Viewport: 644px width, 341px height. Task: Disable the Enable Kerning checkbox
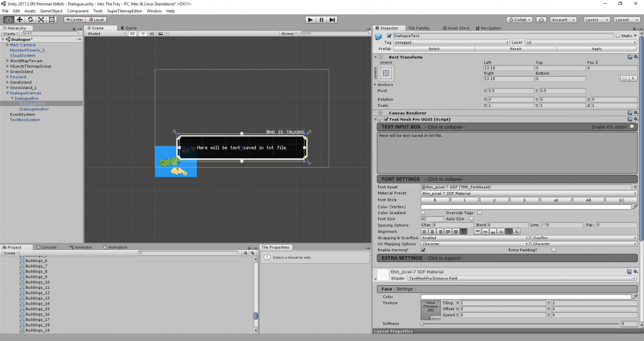coord(423,250)
